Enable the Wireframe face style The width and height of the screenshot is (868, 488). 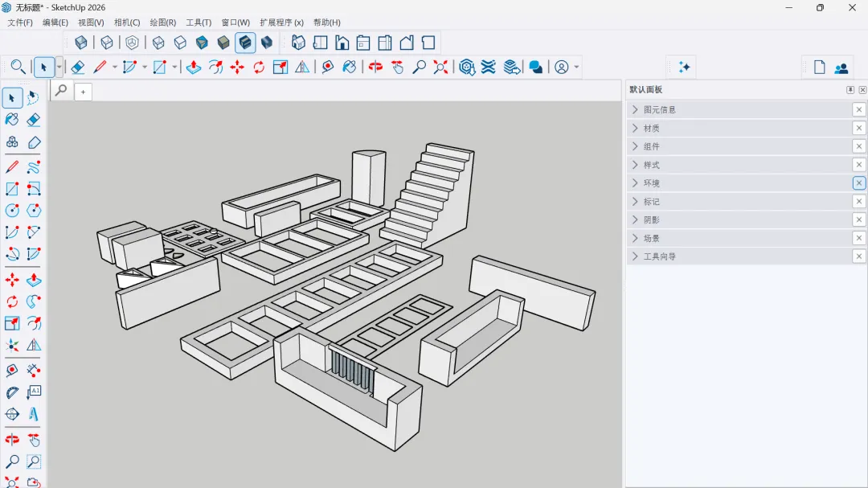158,43
